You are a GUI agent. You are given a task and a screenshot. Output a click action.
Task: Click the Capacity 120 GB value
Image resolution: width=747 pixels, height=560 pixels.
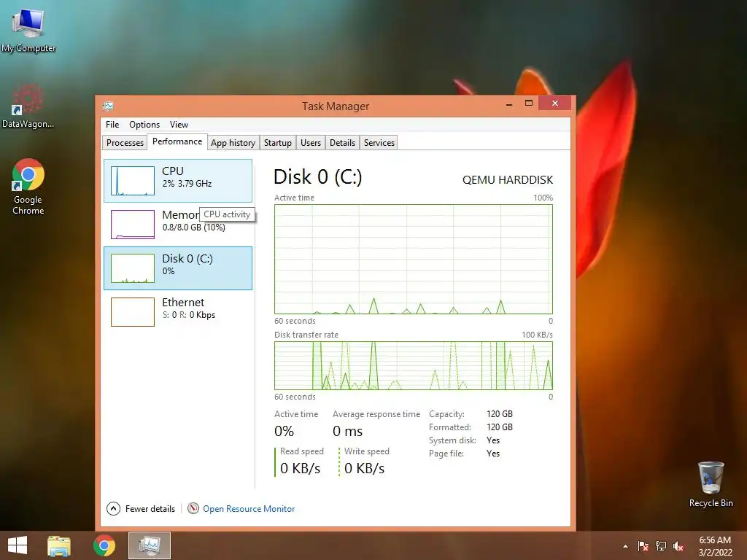[499, 414]
